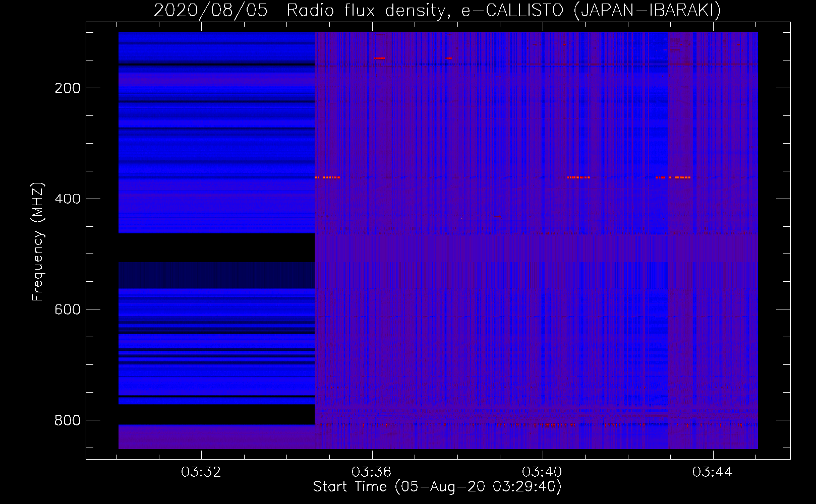Click the '600' frequency tick label
Viewport: 816px width, 504px height.
pyautogui.click(x=68, y=309)
